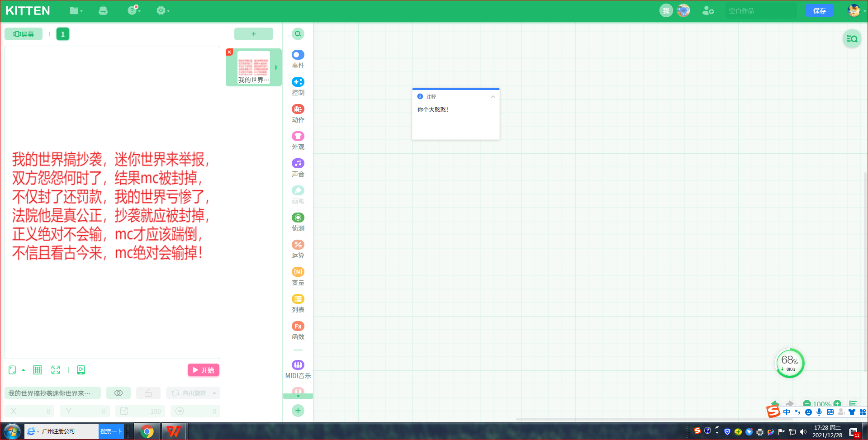Open the 外观 looks block category

pos(298,141)
